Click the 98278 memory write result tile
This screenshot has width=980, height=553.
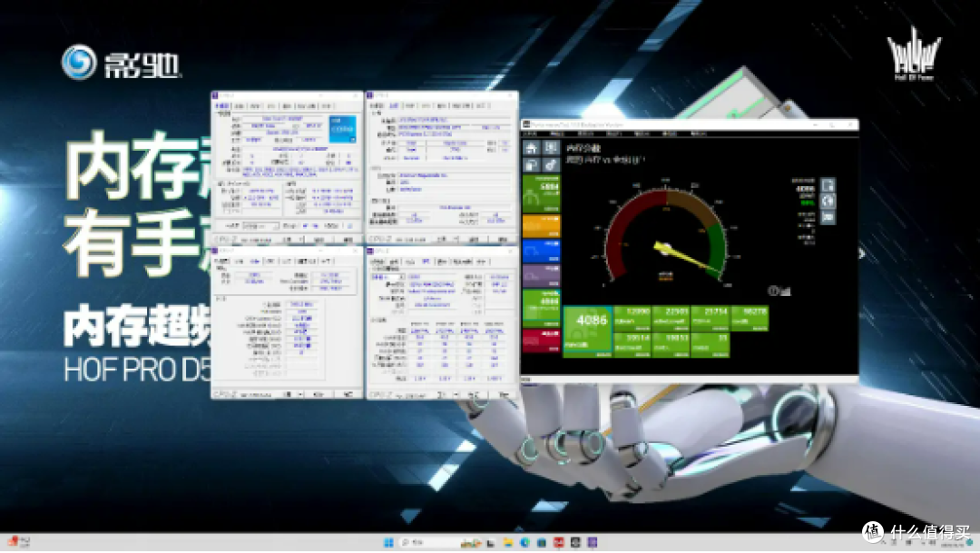pyautogui.click(x=750, y=319)
